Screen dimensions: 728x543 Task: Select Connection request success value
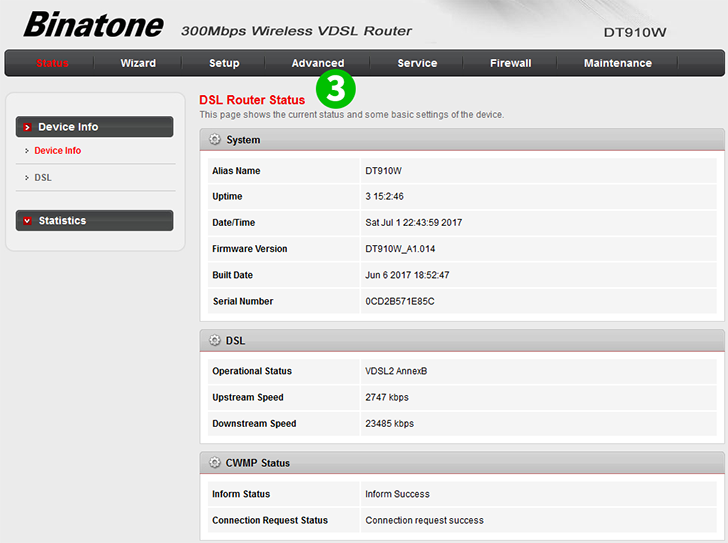424,520
